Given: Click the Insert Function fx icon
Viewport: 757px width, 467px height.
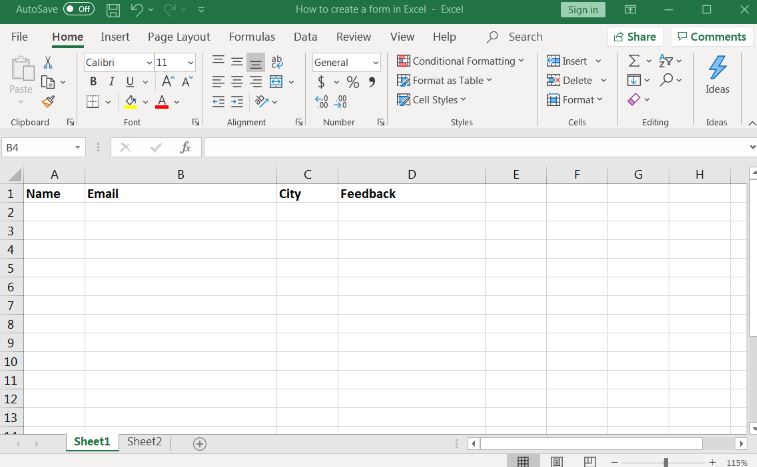Looking at the screenshot, I should point(185,147).
